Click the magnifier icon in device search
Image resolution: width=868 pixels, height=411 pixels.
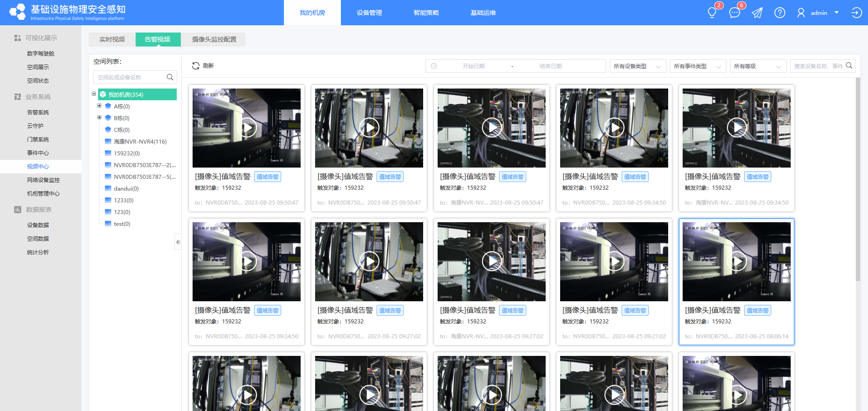(x=849, y=65)
